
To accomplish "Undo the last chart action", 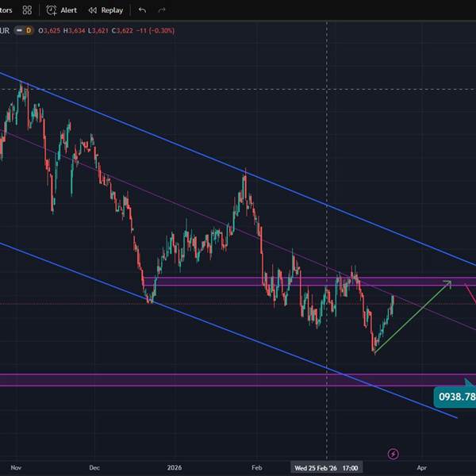I will tap(142, 10).
